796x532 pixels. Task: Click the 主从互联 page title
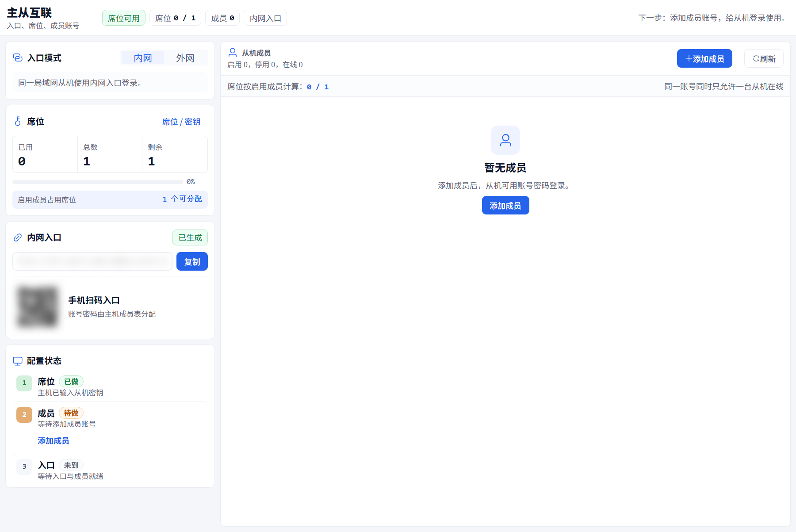(29, 12)
